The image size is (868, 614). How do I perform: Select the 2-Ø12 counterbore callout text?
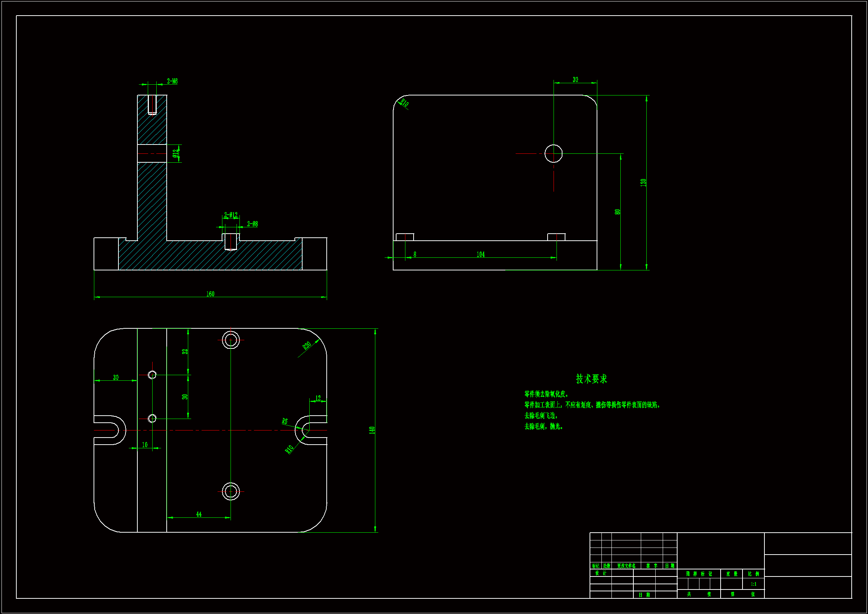point(231,215)
